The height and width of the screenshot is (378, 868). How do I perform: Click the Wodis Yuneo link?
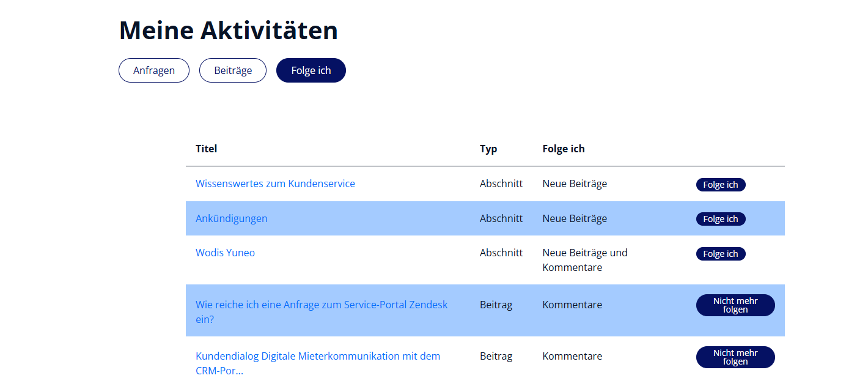(225, 253)
